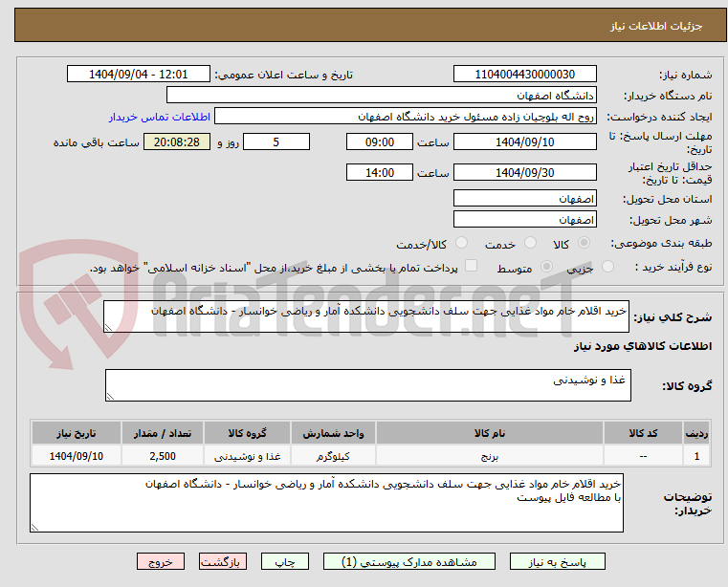Select the کالا/خدمت radio button

pyautogui.click(x=461, y=243)
